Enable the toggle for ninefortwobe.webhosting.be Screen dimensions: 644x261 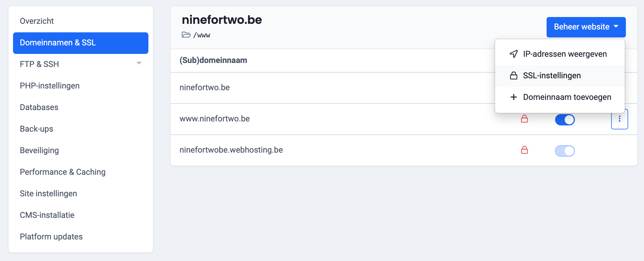[x=565, y=151]
